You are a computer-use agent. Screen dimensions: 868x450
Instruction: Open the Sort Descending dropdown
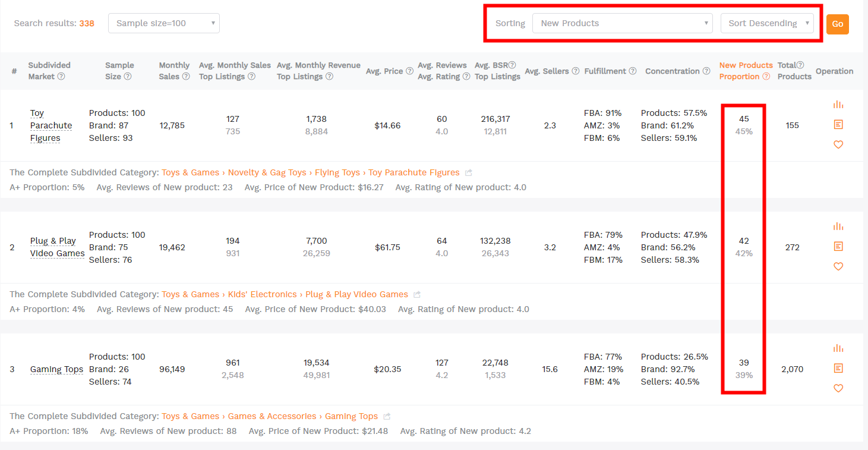tap(767, 23)
